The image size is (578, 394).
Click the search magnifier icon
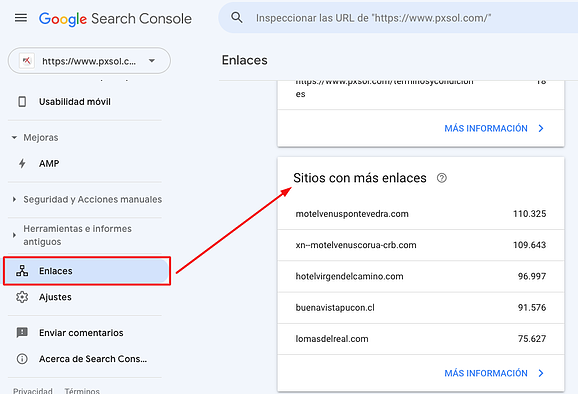[237, 17]
